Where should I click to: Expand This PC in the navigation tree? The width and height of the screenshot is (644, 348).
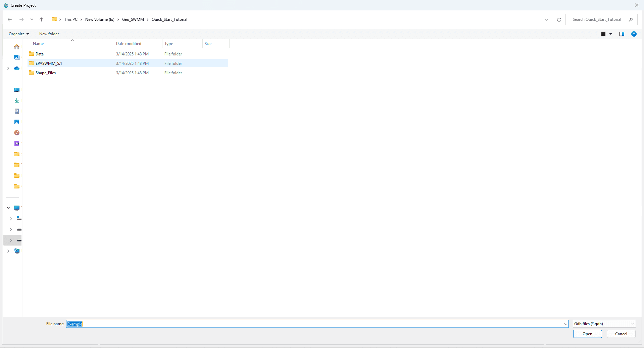(8, 208)
